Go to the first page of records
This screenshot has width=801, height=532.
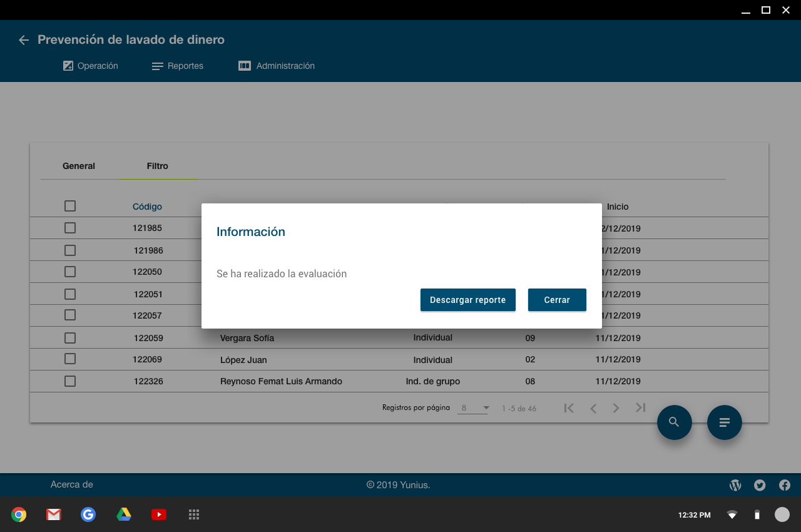[x=569, y=408]
